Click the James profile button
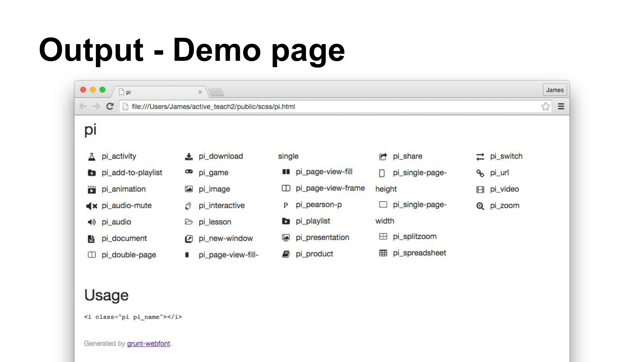 tap(555, 90)
